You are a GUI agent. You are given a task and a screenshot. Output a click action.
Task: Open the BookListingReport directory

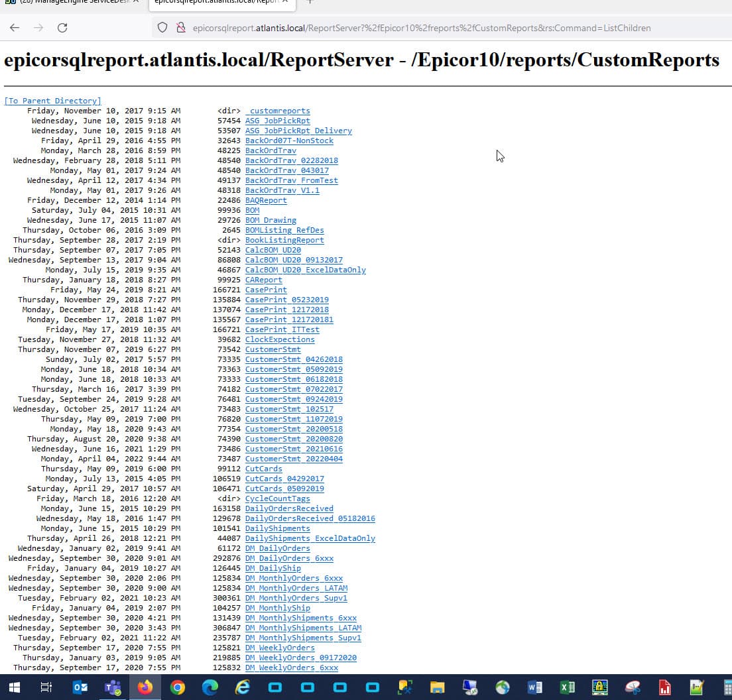284,240
